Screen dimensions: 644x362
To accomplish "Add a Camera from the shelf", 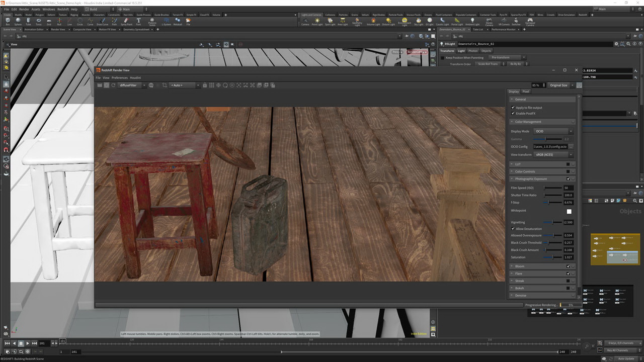I will tap(305, 22).
